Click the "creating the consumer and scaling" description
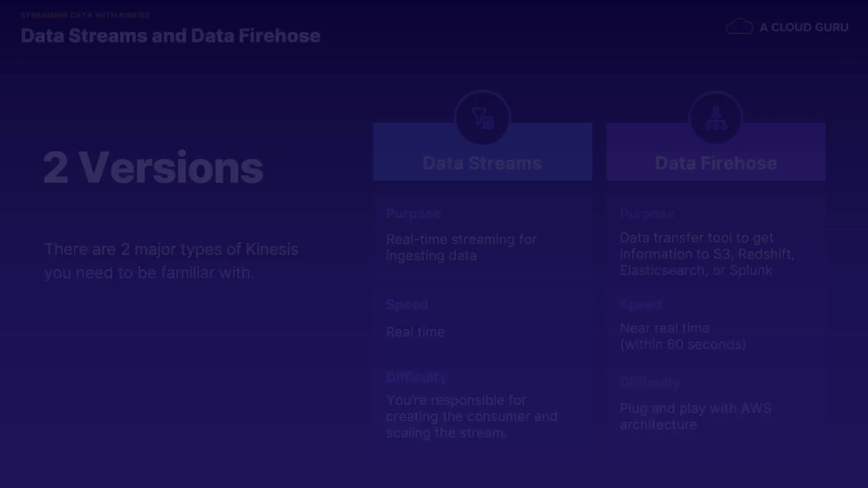The image size is (868, 488). pos(472,416)
